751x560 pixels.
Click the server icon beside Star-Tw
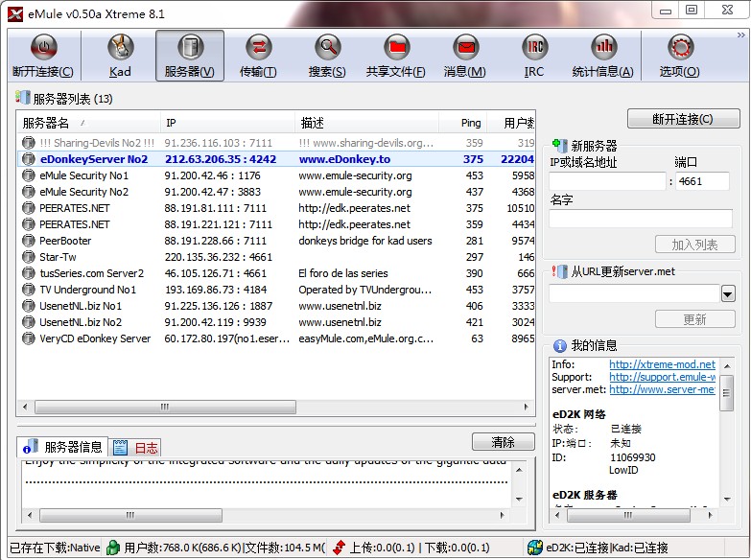click(29, 257)
